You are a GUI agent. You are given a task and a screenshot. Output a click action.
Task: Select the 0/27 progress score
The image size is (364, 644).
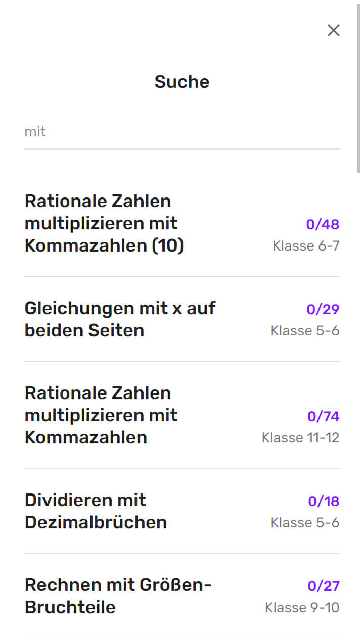tap(323, 586)
